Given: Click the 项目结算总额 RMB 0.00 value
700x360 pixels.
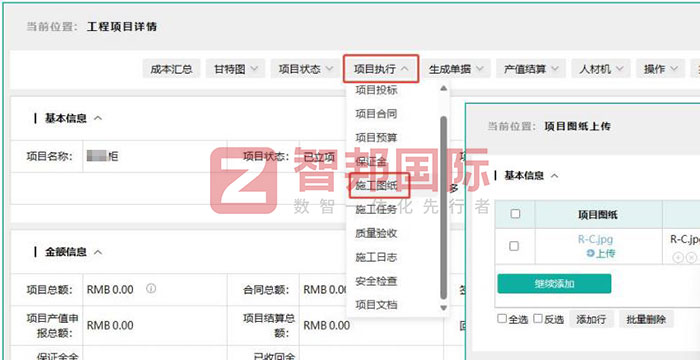Looking at the screenshot, I should click(327, 325).
